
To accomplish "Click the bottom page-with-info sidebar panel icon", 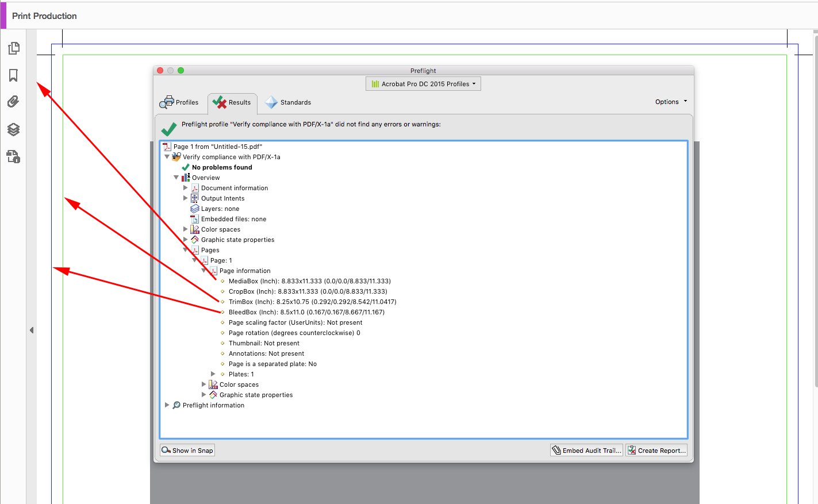I will point(14,156).
